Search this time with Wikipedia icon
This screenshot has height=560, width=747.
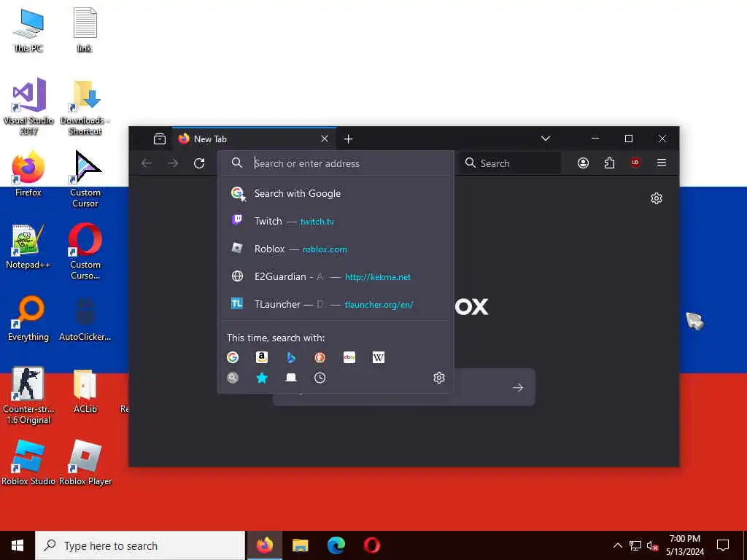click(379, 357)
